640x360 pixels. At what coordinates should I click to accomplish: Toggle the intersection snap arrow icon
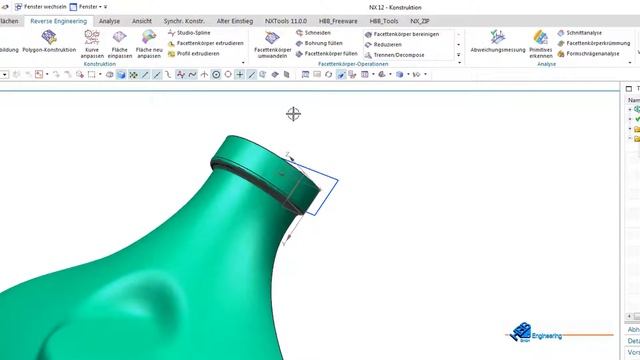pos(204,74)
